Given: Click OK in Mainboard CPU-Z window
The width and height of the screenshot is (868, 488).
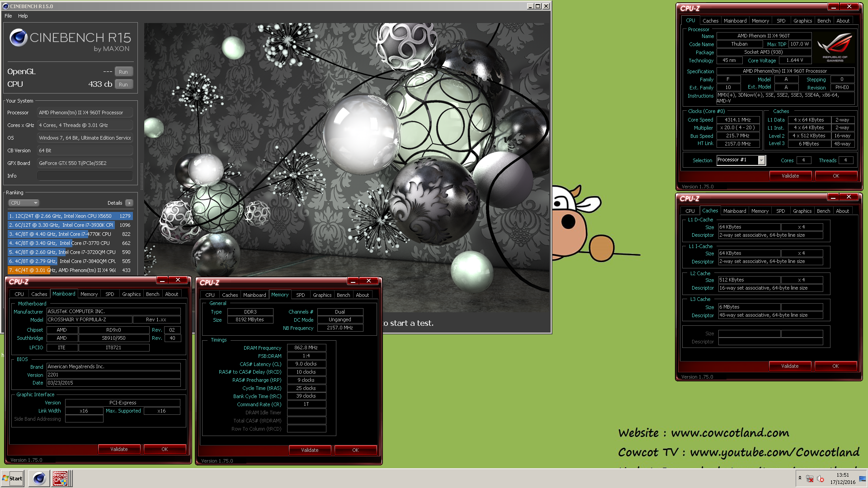Looking at the screenshot, I should pos(165,449).
